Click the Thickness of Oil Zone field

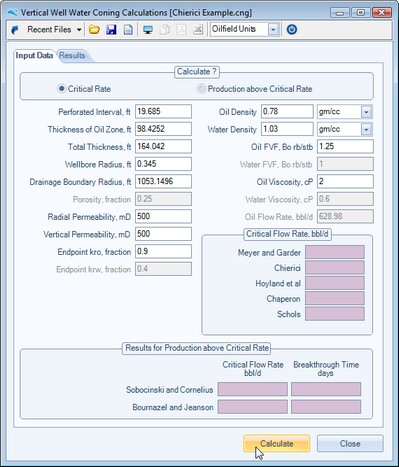pyautogui.click(x=163, y=129)
